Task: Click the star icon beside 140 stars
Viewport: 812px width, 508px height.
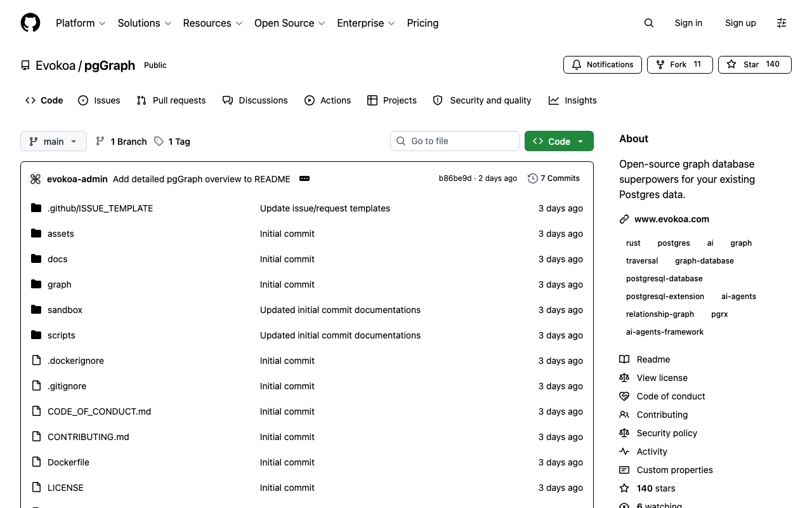Action: tap(624, 488)
